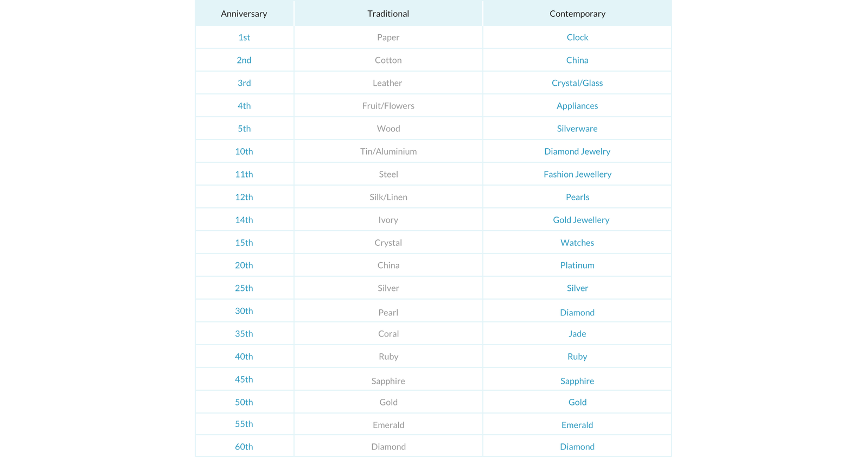This screenshot has height=457, width=868.
Task: Click the Watches link
Action: coord(577,243)
